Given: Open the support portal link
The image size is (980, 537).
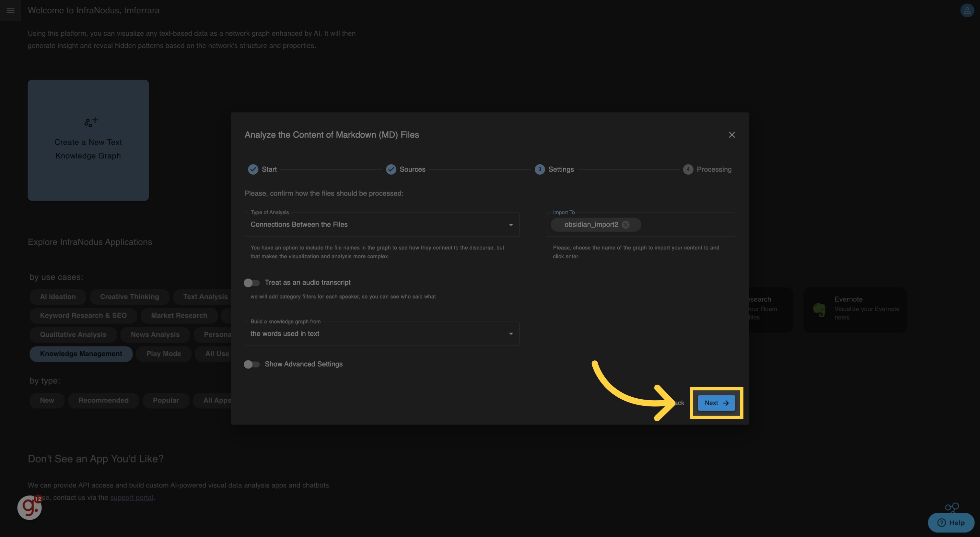Looking at the screenshot, I should pos(132,497).
